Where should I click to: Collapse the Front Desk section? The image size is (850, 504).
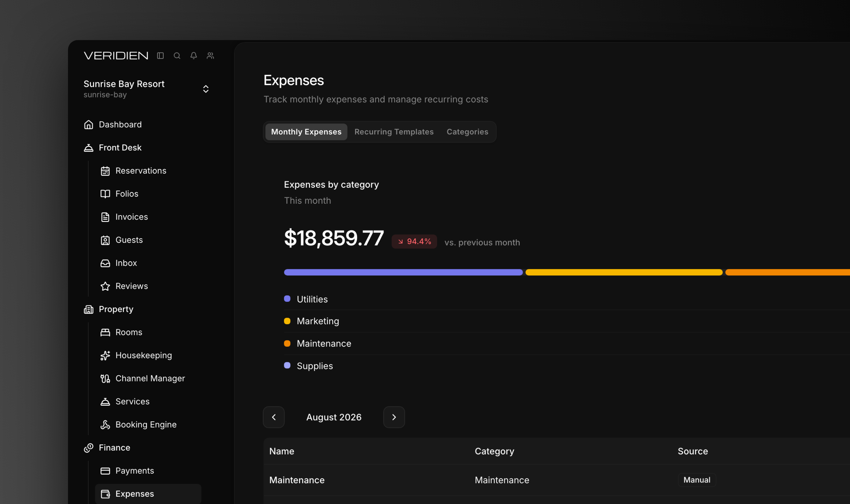click(120, 148)
